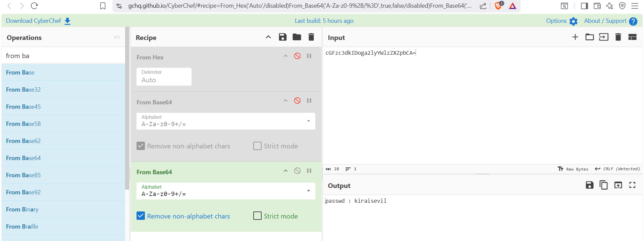This screenshot has width=644, height=241.
Task: Maximise the output pane
Action: tap(632, 185)
